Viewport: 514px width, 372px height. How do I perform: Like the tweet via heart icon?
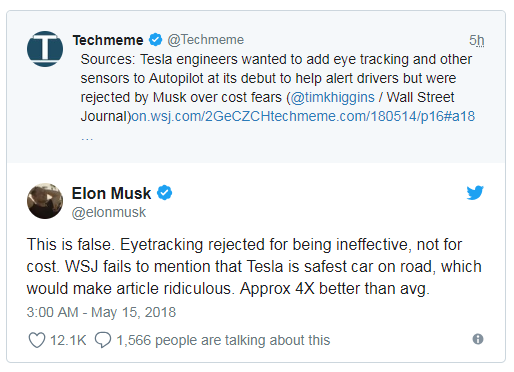click(x=37, y=340)
